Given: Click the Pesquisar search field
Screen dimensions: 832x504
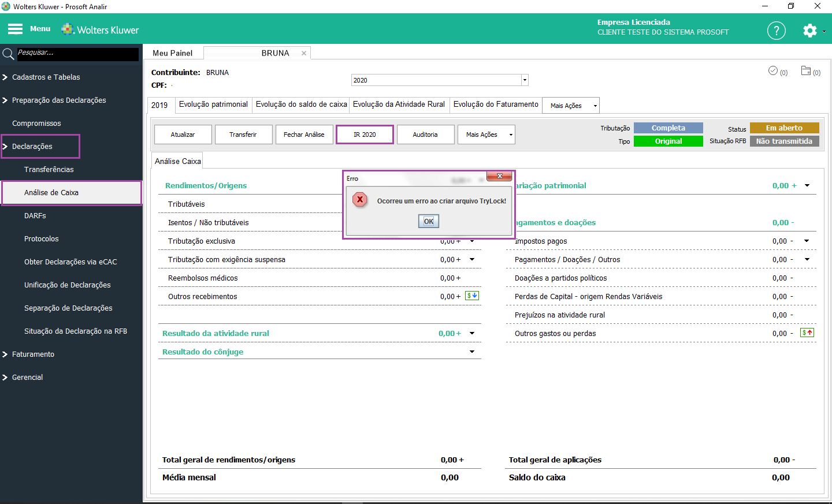Looking at the screenshot, I should pyautogui.click(x=77, y=54).
